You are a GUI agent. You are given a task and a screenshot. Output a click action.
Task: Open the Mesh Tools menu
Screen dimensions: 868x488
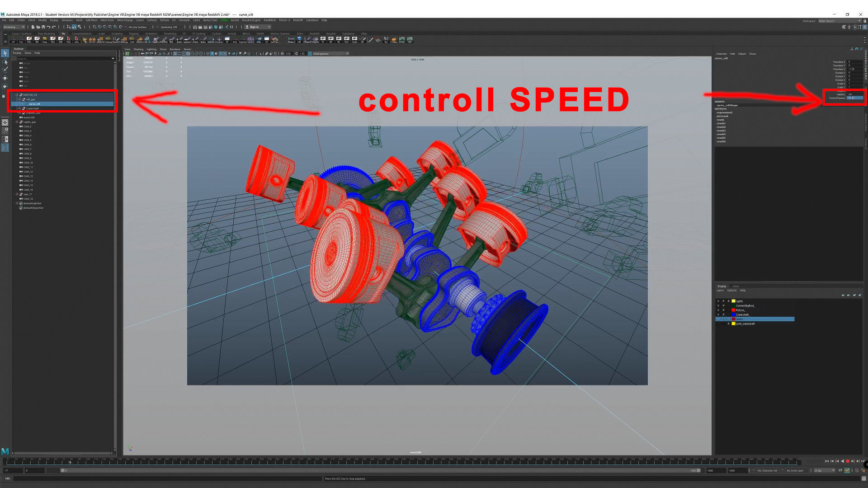tap(107, 20)
